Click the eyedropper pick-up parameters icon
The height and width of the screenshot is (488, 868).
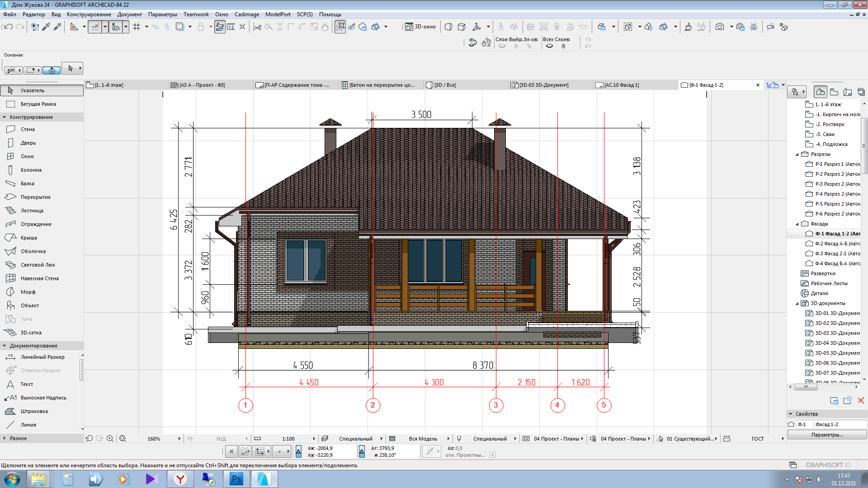[x=46, y=27]
